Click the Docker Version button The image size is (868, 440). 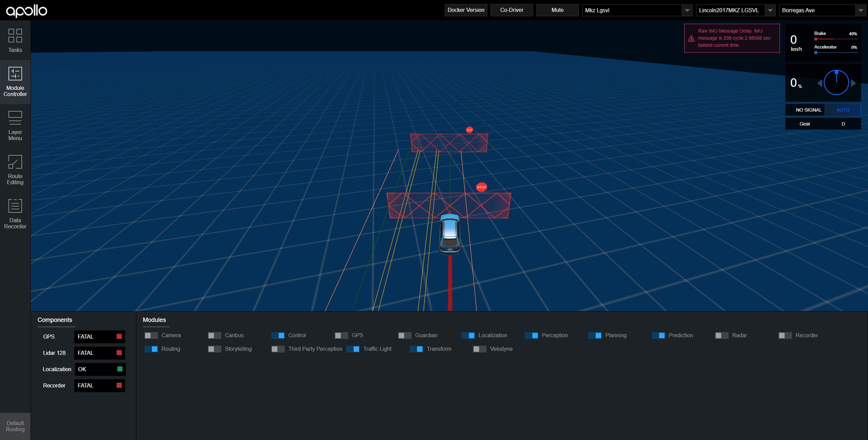coord(466,10)
